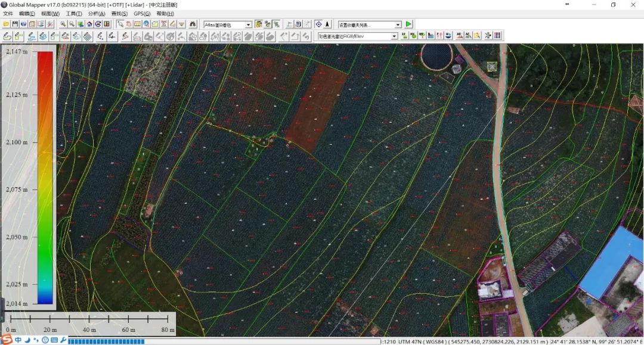Expand the Lidar RGB/Elev draw mode dropdown
Screen dimensions: 644x345
(x=394, y=36)
